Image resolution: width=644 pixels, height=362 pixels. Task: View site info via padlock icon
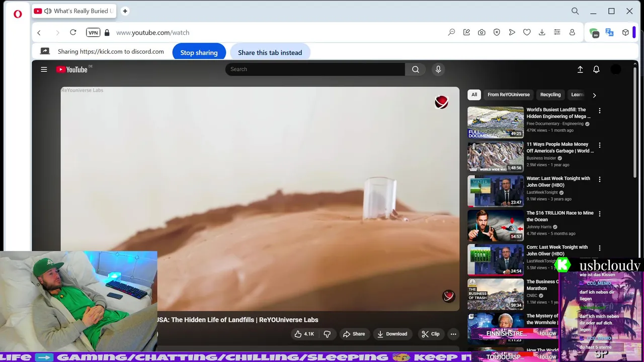(x=107, y=32)
